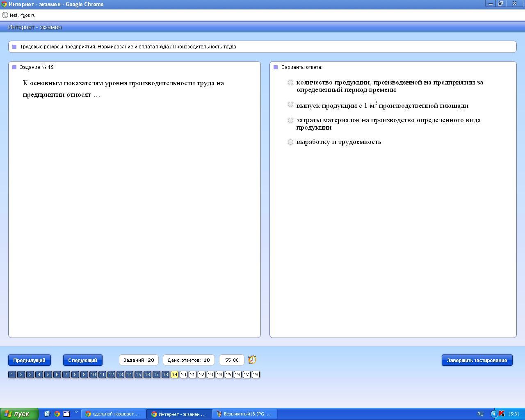Select answer 'количество продукции, произведенной на предприятии'

tap(290, 82)
